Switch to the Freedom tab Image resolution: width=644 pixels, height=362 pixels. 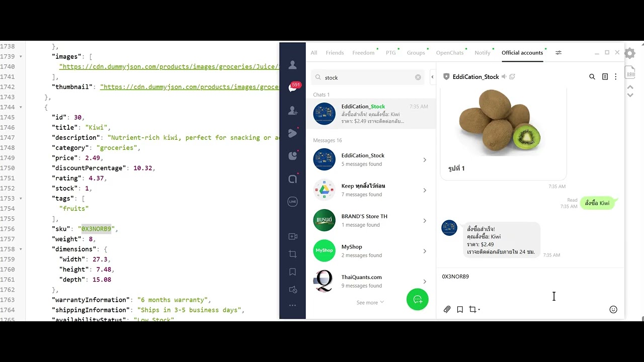[x=363, y=53]
